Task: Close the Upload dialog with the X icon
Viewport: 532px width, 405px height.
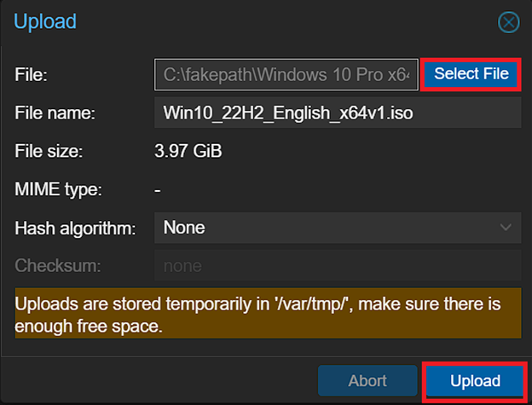Action: [x=509, y=22]
